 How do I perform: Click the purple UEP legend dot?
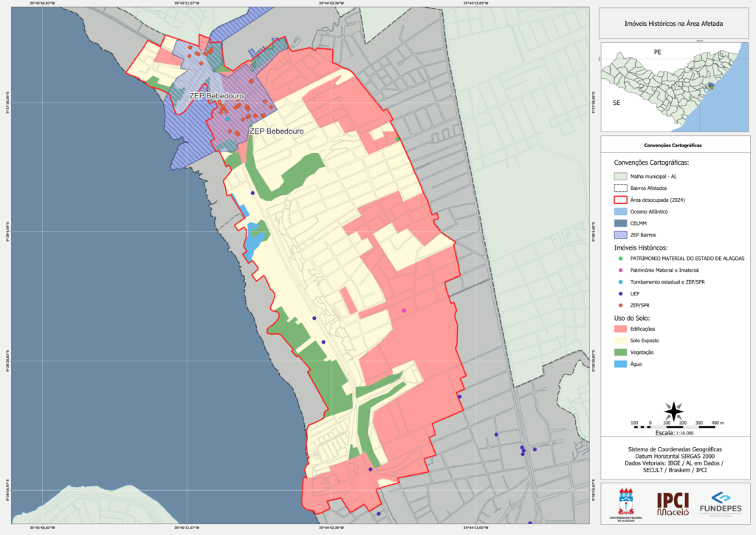tap(620, 294)
